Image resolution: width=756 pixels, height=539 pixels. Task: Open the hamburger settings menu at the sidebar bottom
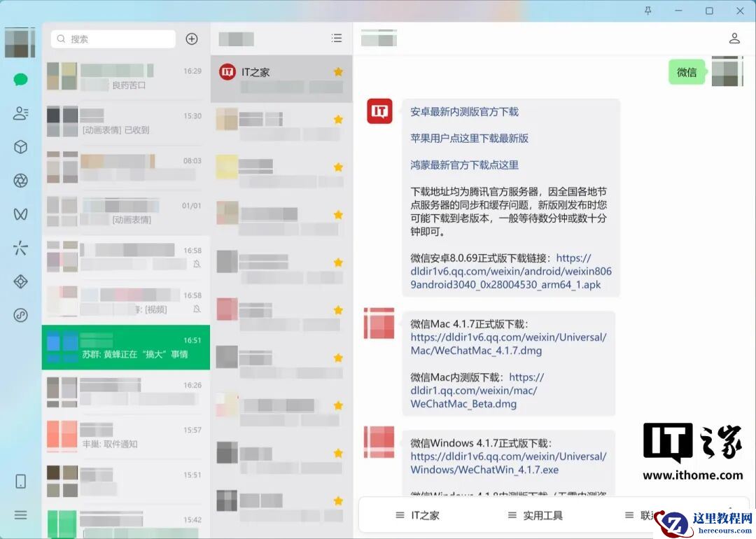click(20, 515)
